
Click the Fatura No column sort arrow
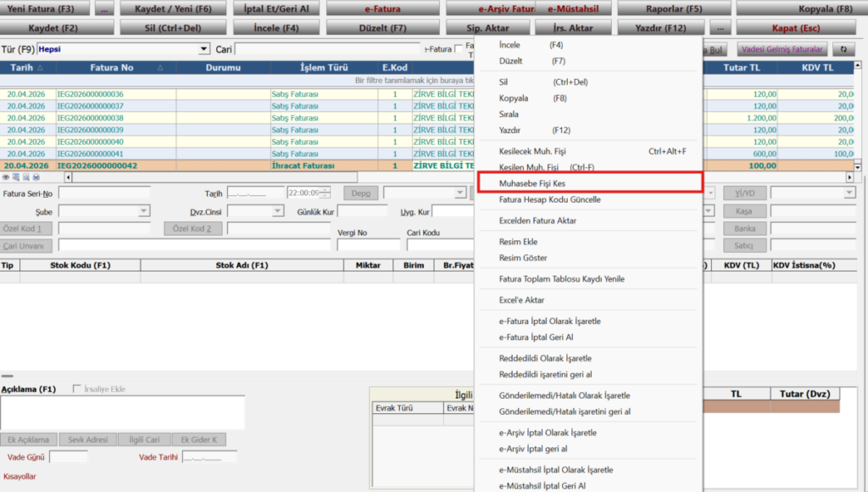click(160, 68)
